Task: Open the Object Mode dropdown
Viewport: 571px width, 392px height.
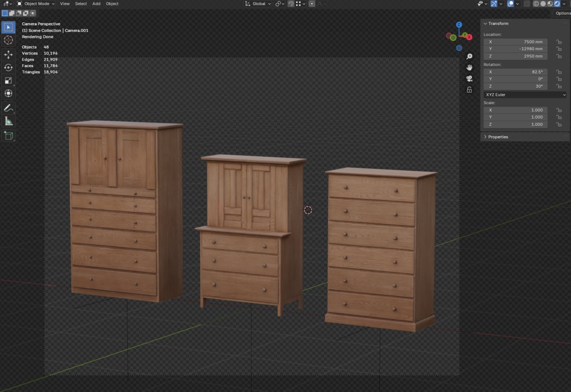Action: [x=36, y=4]
